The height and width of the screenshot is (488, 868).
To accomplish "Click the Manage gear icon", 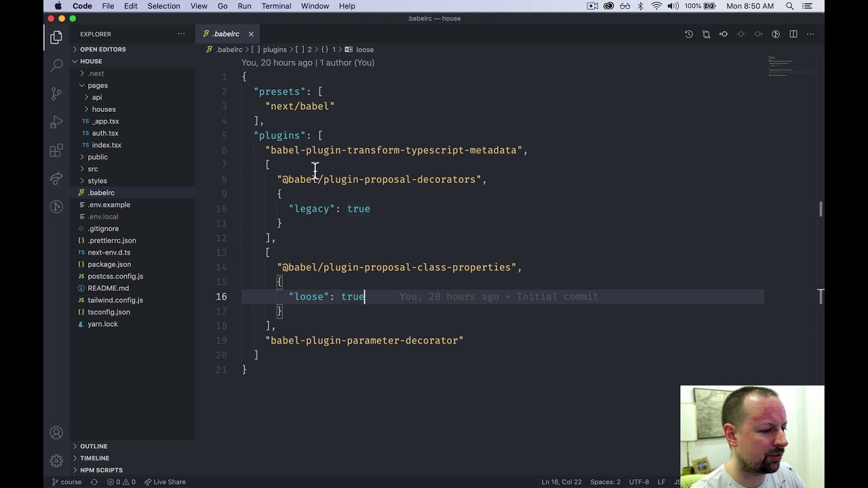I will point(56,461).
